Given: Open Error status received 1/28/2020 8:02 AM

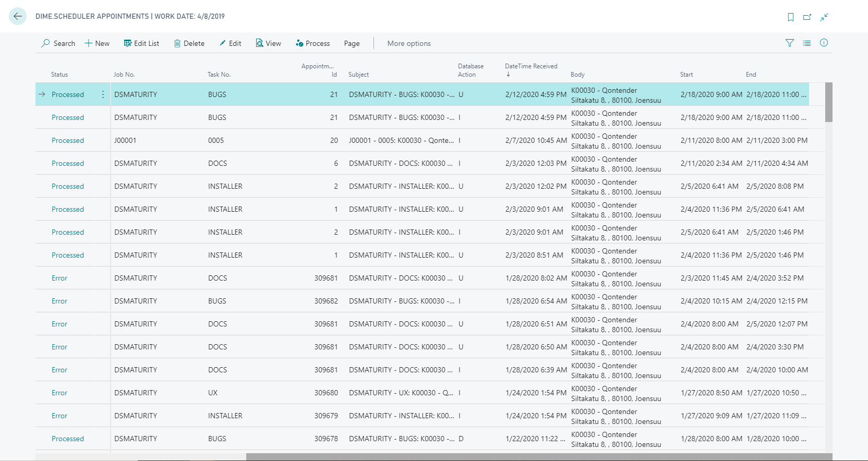Looking at the screenshot, I should [x=59, y=278].
